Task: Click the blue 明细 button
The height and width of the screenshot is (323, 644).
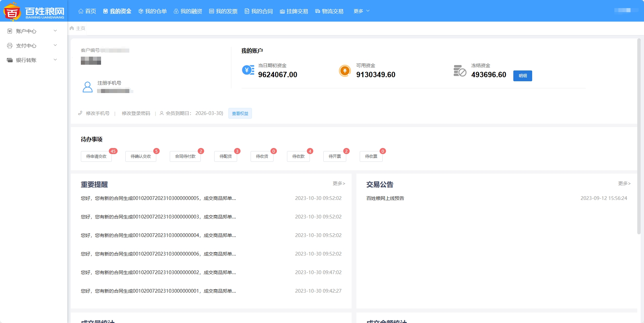Action: point(522,76)
